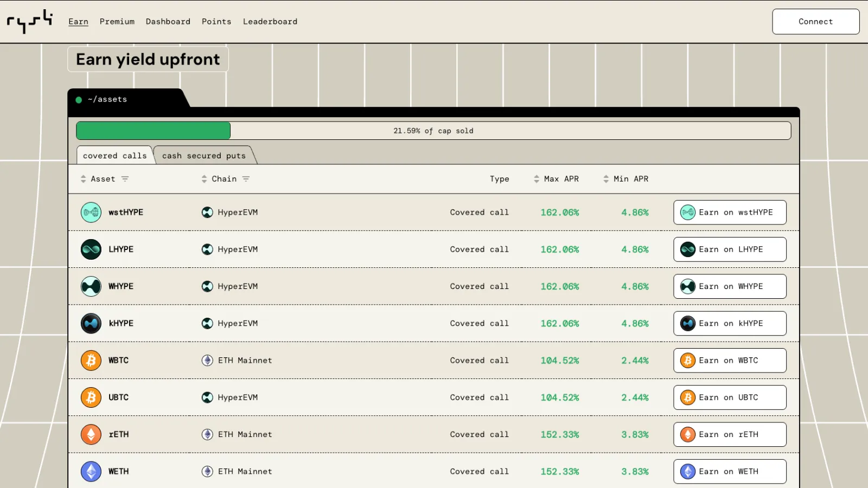Click HyperEVM chain icon in wstHYPE row
The height and width of the screenshot is (488, 868).
[207, 213]
